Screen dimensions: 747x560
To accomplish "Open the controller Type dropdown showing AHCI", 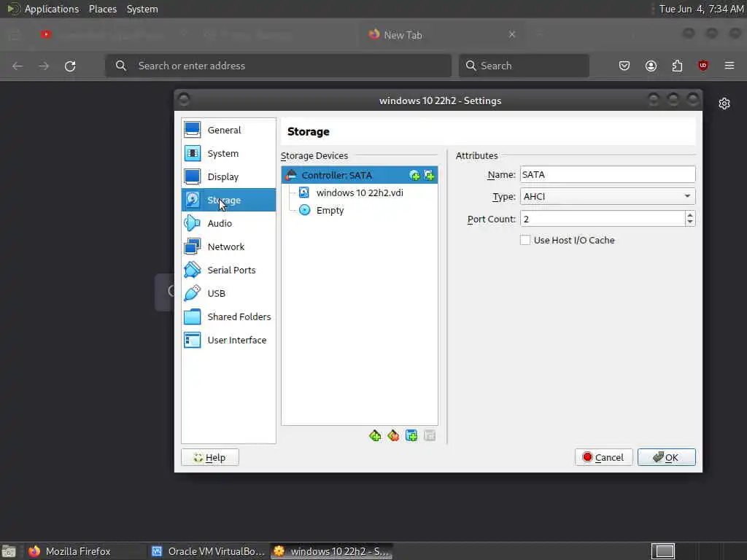I will [x=608, y=196].
